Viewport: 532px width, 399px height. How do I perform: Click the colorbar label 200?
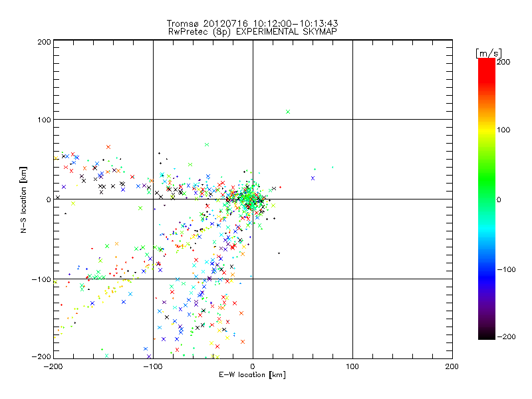coord(503,62)
